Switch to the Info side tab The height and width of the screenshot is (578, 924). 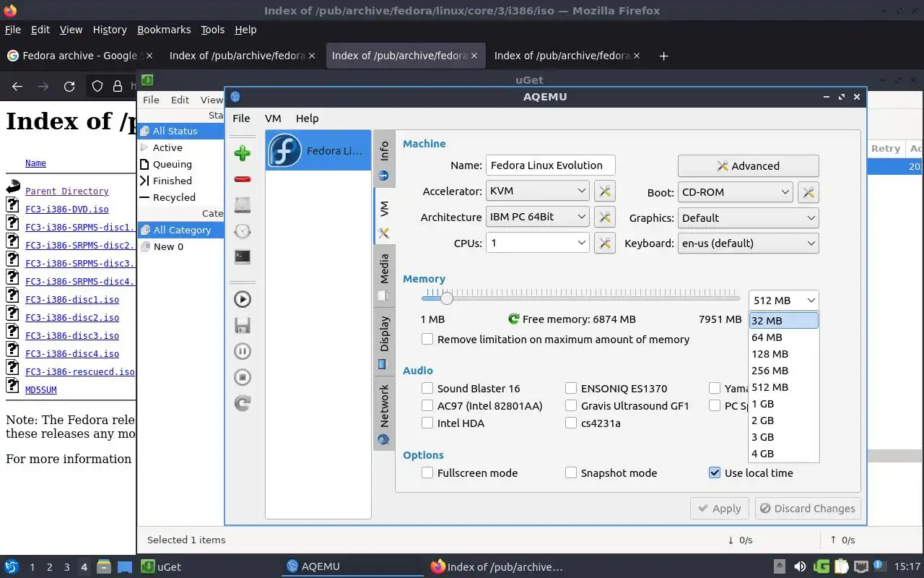click(x=384, y=159)
